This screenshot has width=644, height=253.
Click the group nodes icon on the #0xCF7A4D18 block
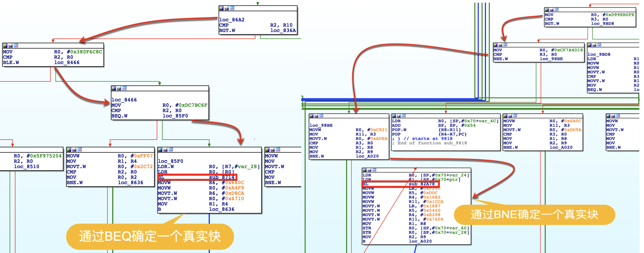coord(505,45)
